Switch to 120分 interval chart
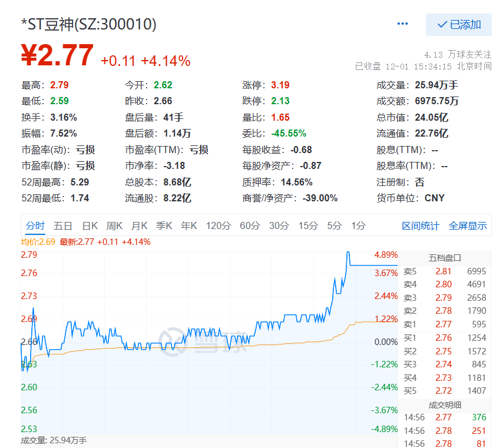The height and width of the screenshot is (448, 503). coord(218,225)
